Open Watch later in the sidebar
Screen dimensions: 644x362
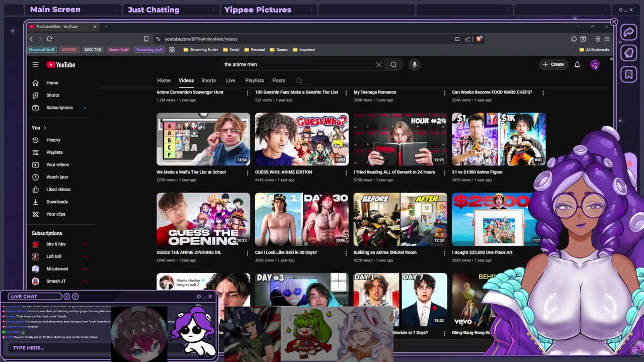(x=57, y=177)
